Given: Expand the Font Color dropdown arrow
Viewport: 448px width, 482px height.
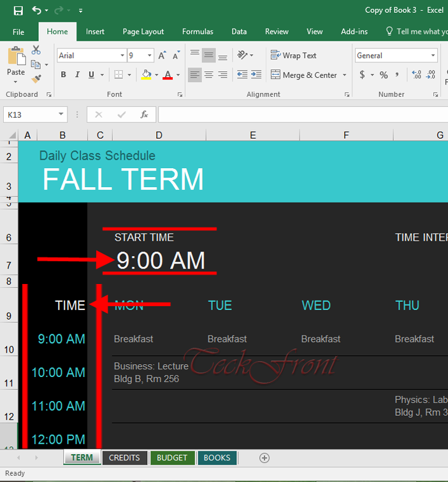Looking at the screenshot, I should pos(178,75).
